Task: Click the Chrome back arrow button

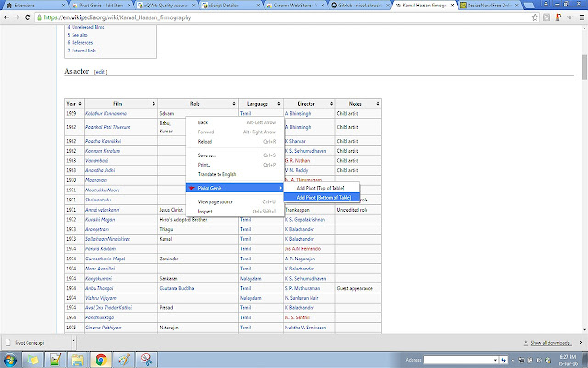Action: (x=9, y=17)
